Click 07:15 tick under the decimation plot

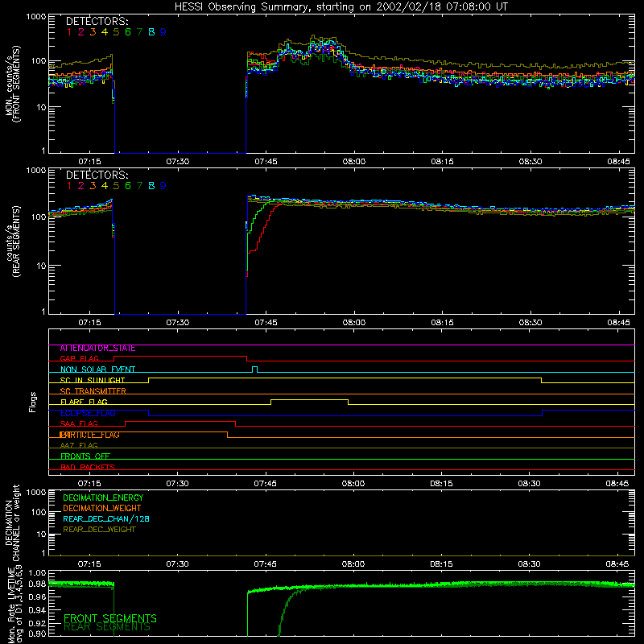point(89,564)
